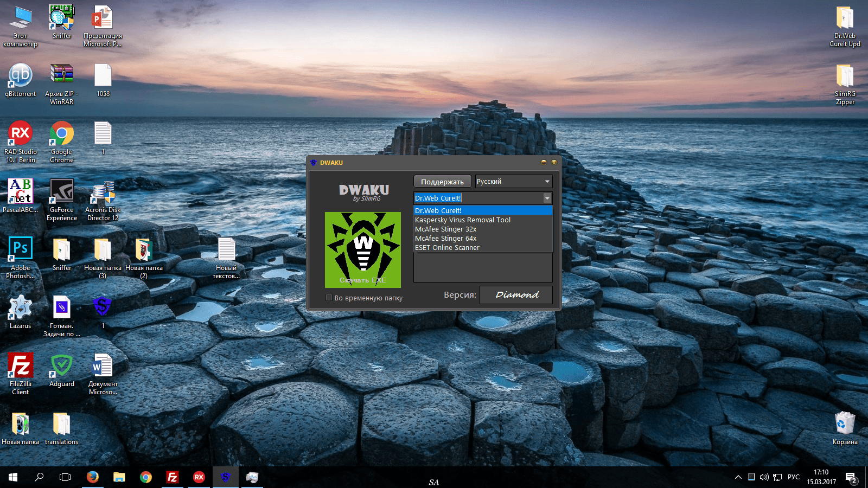Viewport: 868px width, 488px height.
Task: Switch to DWAKU app in taskbar
Action: tap(226, 477)
